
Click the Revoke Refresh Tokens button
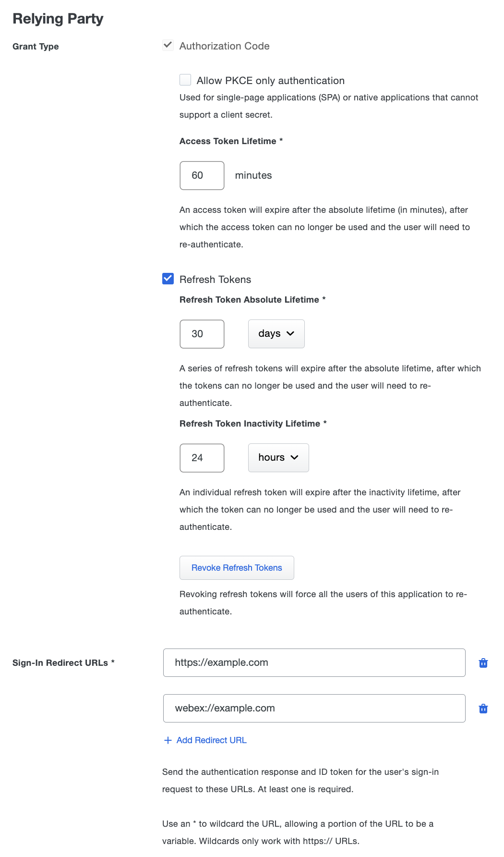click(237, 567)
